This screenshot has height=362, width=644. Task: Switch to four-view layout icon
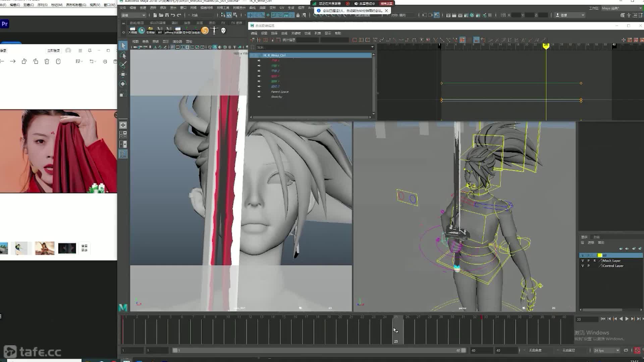click(123, 135)
